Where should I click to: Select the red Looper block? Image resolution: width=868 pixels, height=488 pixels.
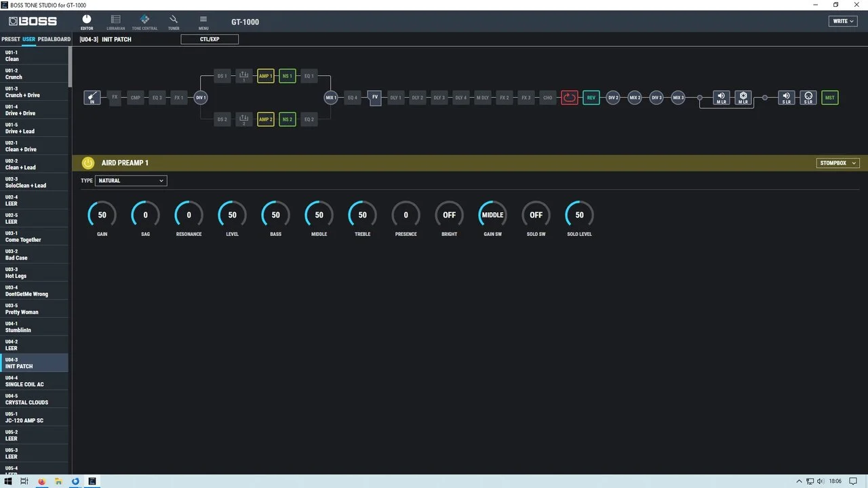[x=569, y=97]
